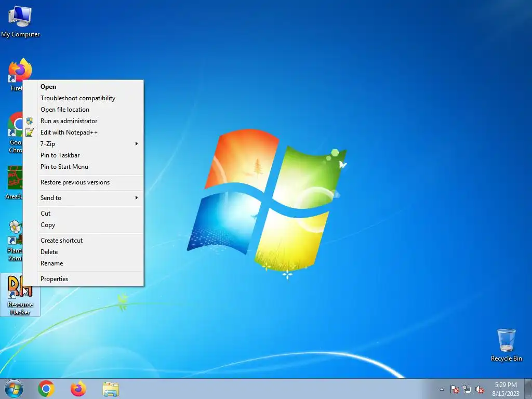Image resolution: width=532 pixels, height=399 pixels.
Task: Select the Plants vs Zombies desktop shortcut
Action: pyautogui.click(x=14, y=240)
